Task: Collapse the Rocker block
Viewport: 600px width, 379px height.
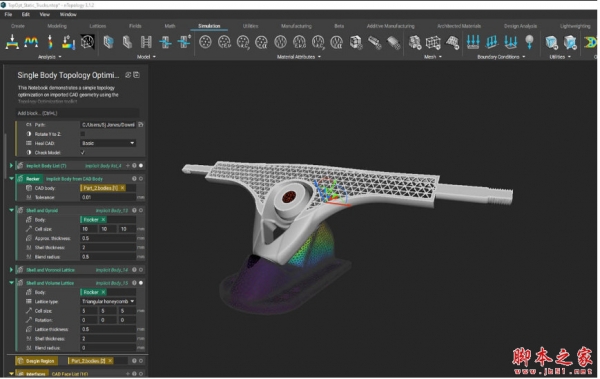Action: tap(11, 179)
